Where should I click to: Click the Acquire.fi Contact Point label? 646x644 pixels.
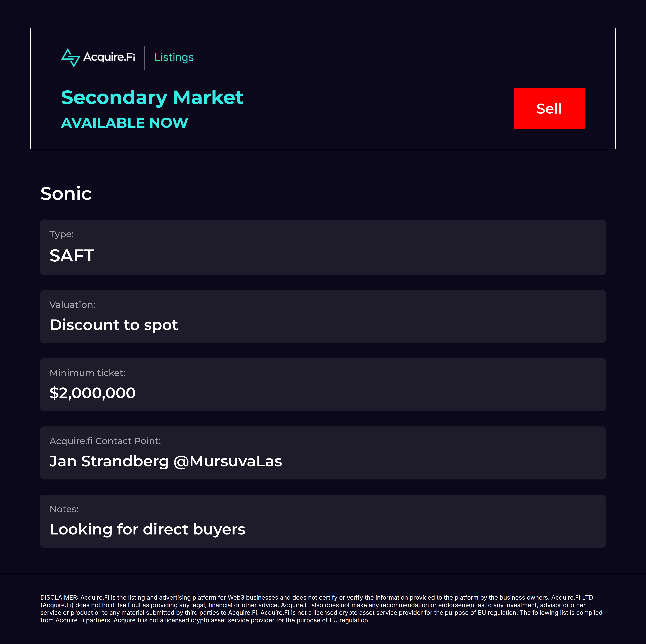click(105, 441)
